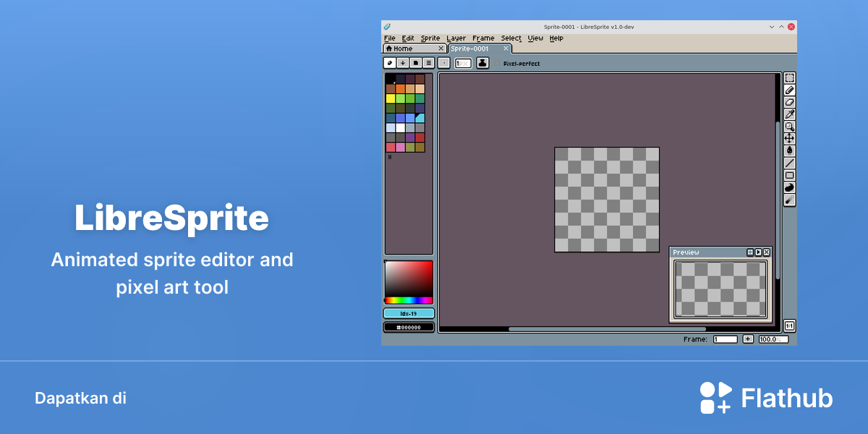Open the palette options list button
The height and width of the screenshot is (434, 868).
(x=428, y=63)
